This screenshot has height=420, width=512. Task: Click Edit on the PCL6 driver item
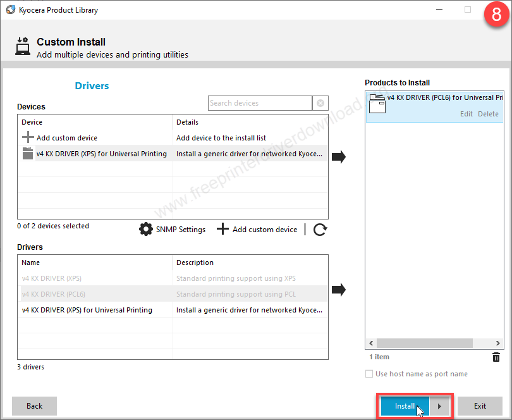[x=466, y=114]
